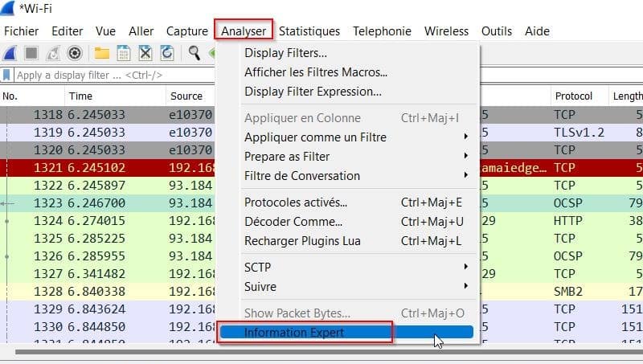The width and height of the screenshot is (643, 364).
Task: Click the Apply a display filter field
Action: point(115,75)
